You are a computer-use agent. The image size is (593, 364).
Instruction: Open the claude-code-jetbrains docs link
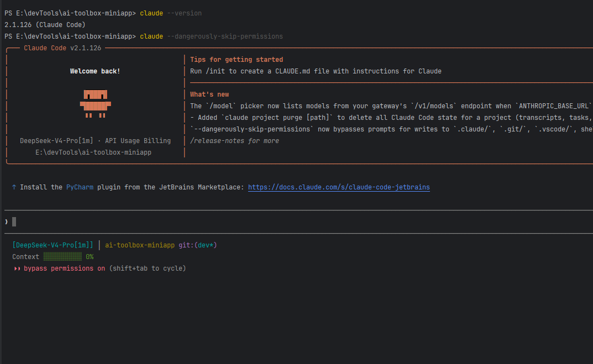click(x=339, y=187)
